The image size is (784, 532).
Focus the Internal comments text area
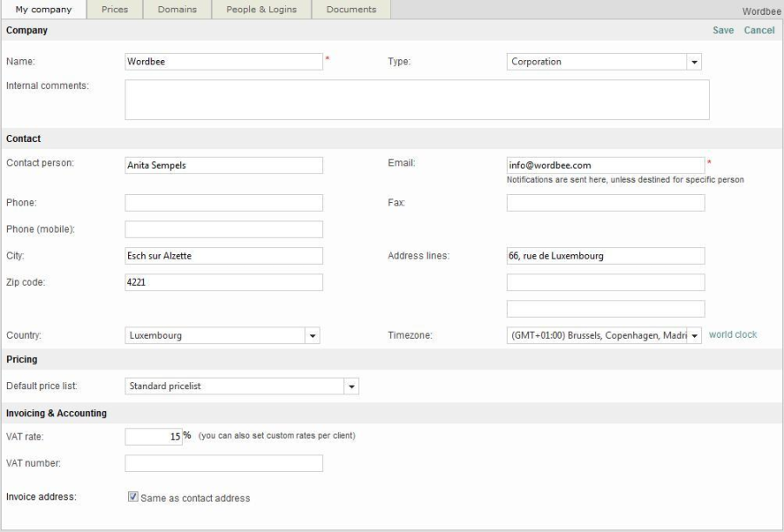point(416,99)
